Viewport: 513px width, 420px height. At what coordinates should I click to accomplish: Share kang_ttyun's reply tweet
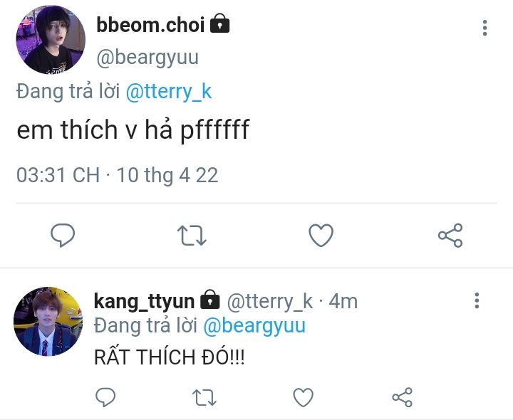tap(403, 397)
